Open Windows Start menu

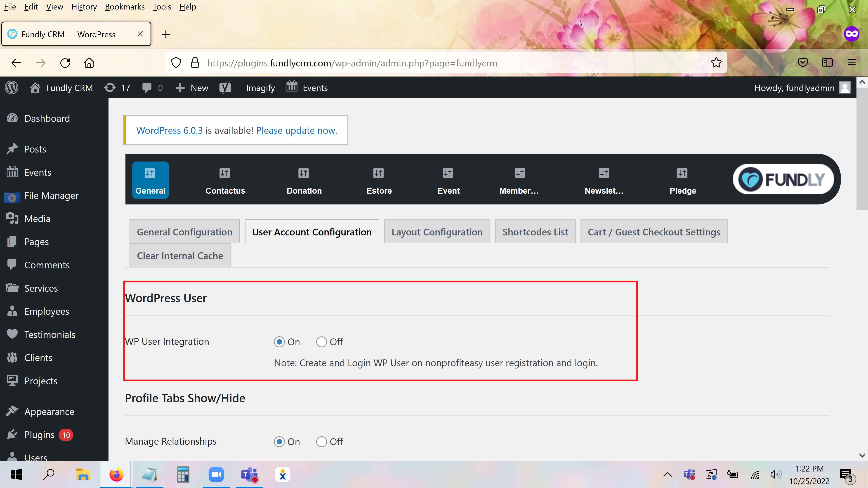pos(16,475)
